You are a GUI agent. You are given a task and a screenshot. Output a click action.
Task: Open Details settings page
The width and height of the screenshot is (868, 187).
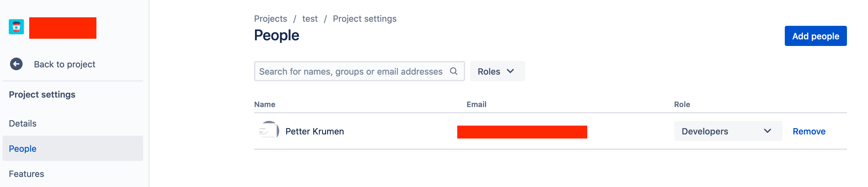tap(23, 123)
